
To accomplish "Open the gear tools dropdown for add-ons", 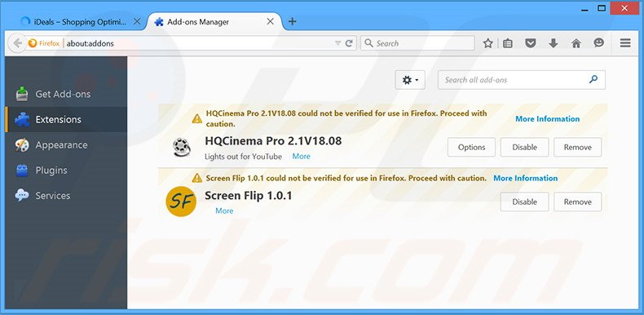I will (x=410, y=80).
